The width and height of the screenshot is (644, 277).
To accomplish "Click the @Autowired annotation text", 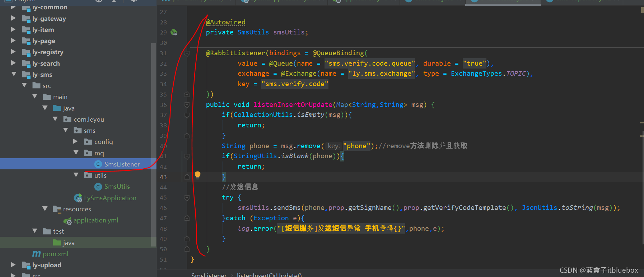I will [226, 22].
